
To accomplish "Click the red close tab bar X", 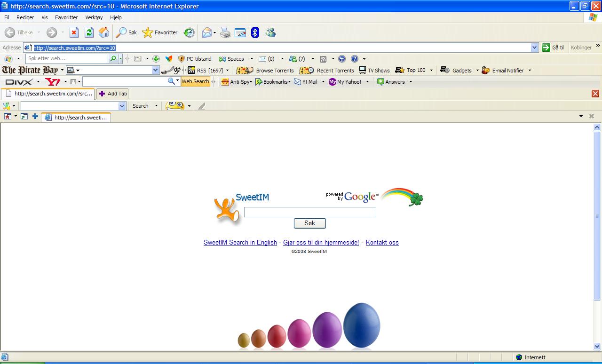I will [595, 94].
